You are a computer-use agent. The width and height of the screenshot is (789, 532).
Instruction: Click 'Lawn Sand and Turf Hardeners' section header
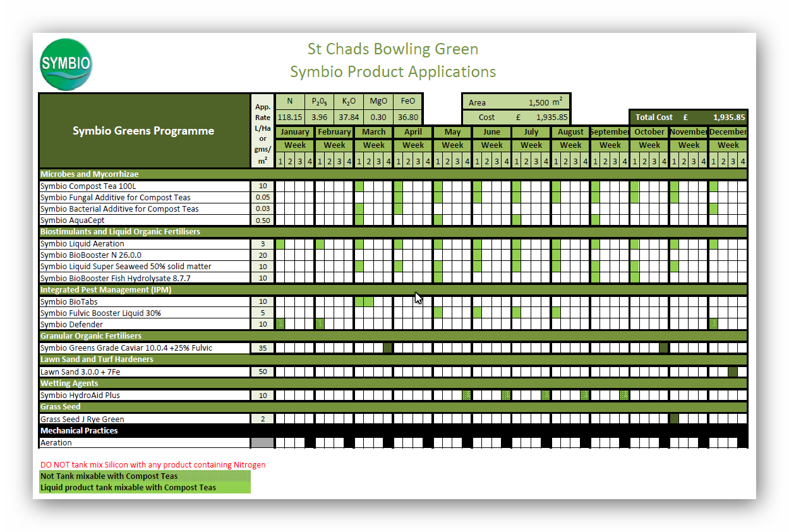click(393, 360)
